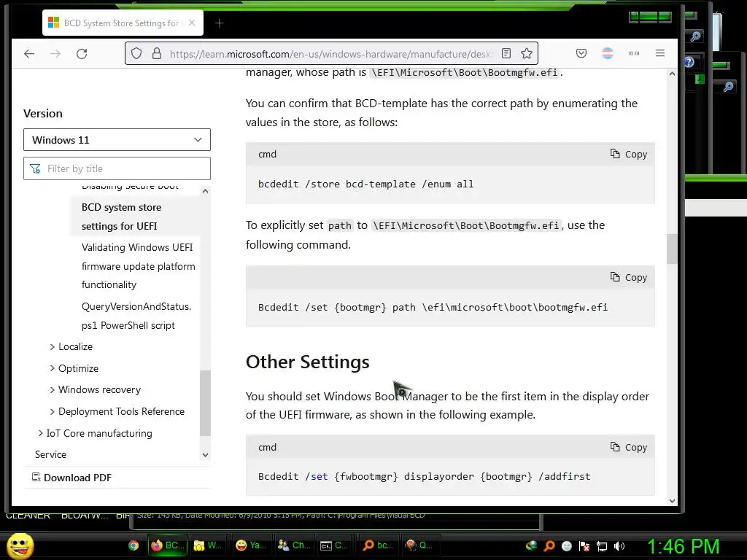Close the BCD System Store Settings tab
The width and height of the screenshot is (747, 560).
pyautogui.click(x=192, y=23)
